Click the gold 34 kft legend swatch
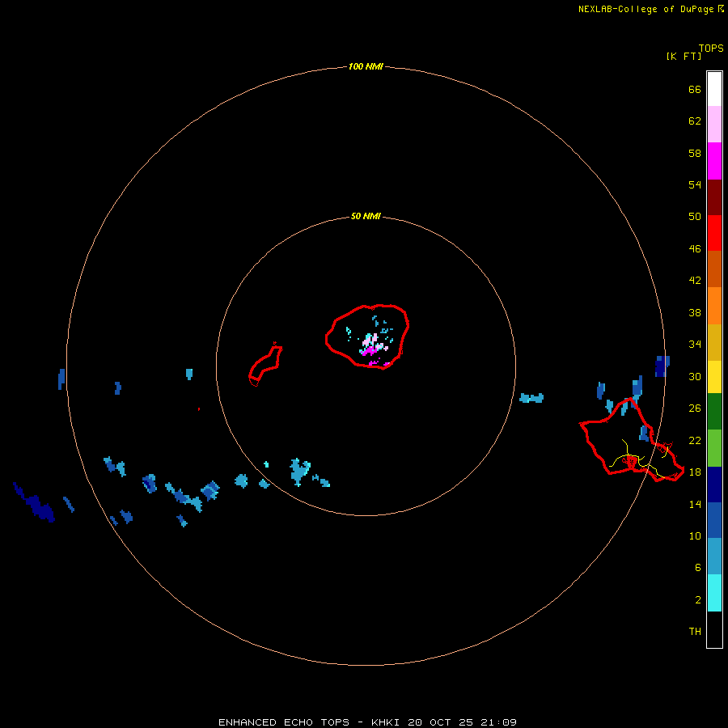The image size is (728, 728). 714,342
